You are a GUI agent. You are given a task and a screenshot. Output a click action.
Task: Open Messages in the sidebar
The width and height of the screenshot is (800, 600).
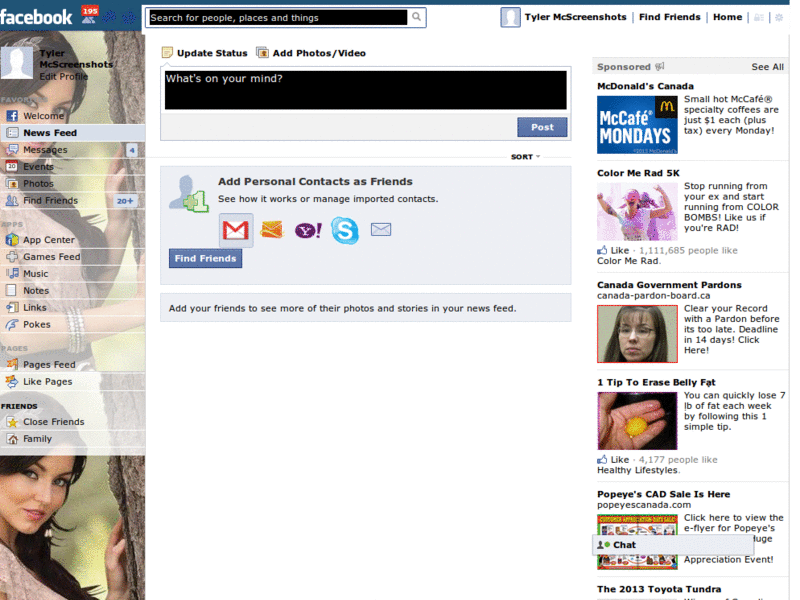coord(71,150)
